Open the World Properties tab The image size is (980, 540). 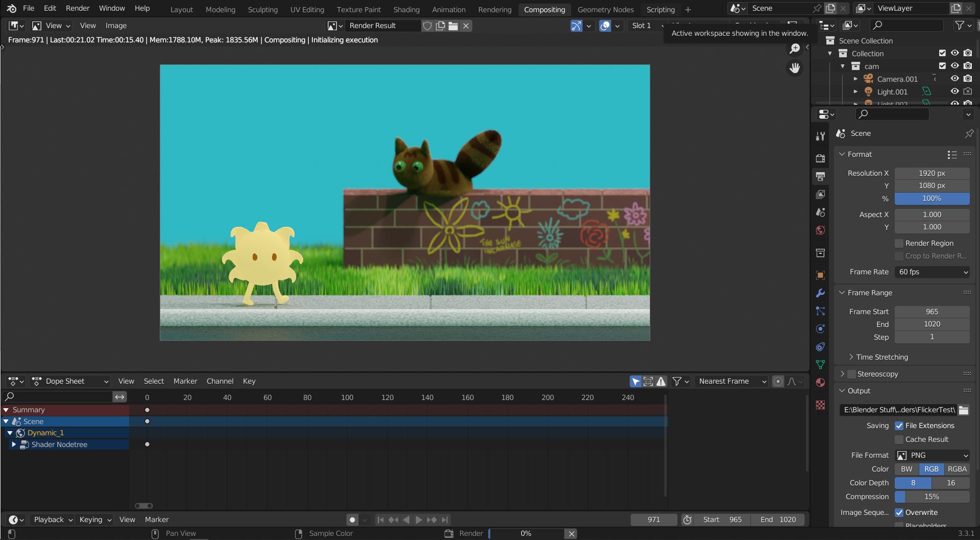tap(820, 230)
